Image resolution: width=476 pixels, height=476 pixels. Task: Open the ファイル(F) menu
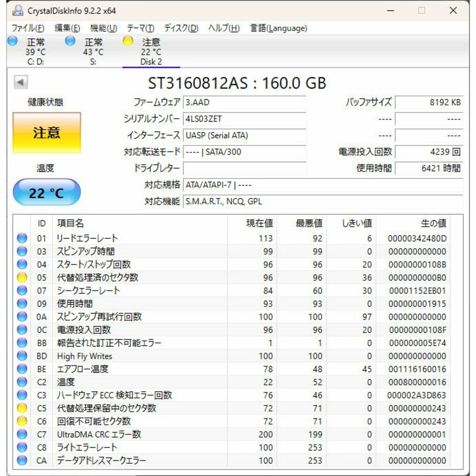tap(28, 28)
